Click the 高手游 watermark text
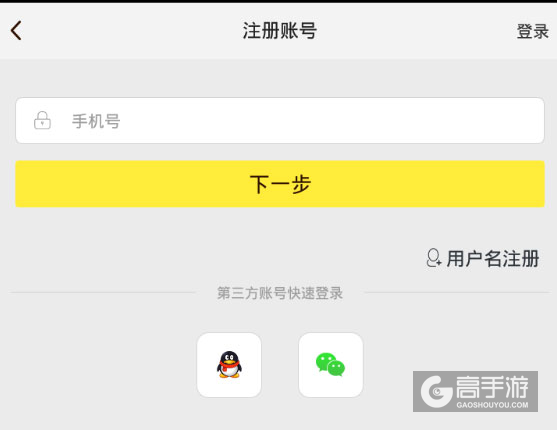The width and height of the screenshot is (557, 430). click(492, 387)
